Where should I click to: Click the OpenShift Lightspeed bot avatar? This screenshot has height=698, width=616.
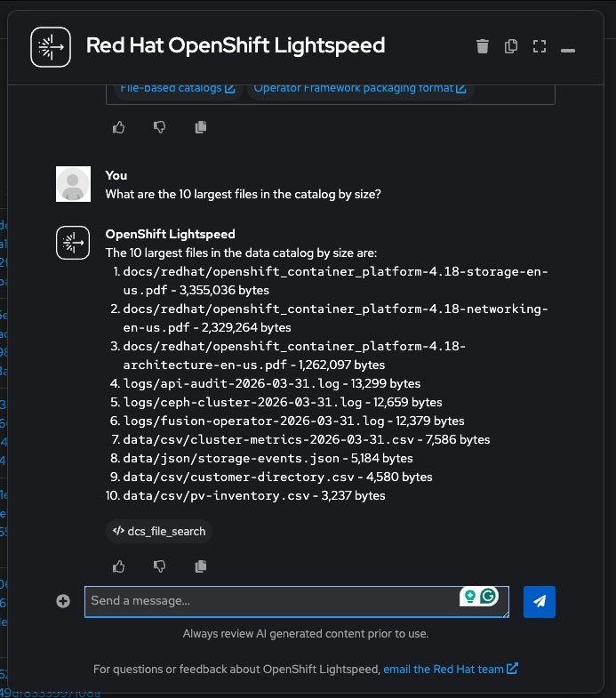[73, 243]
